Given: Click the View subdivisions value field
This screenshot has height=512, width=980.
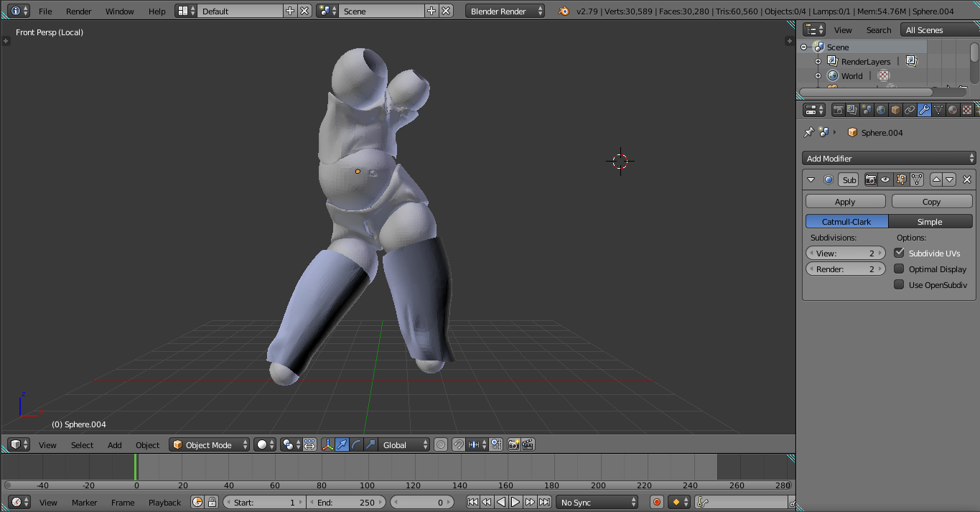Looking at the screenshot, I should (845, 253).
